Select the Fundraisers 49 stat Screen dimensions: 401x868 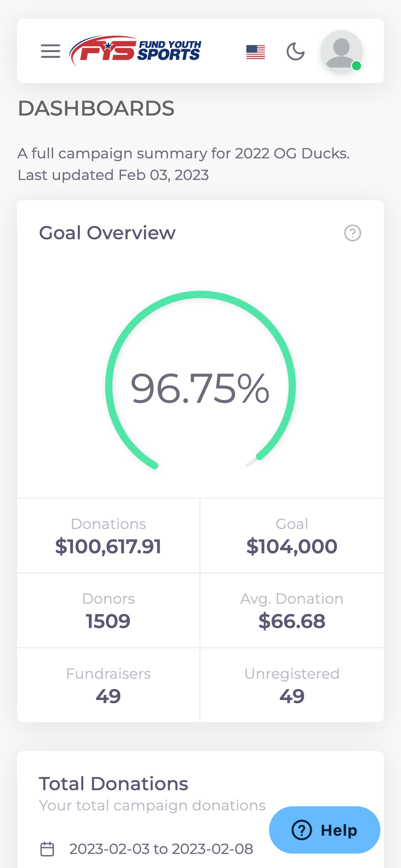click(108, 686)
